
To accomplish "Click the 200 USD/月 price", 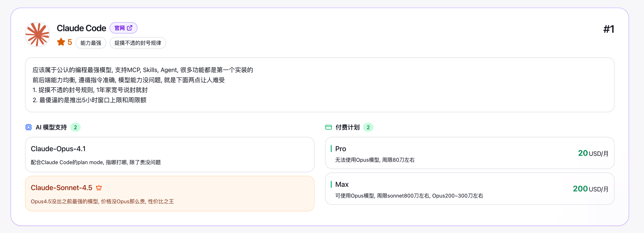I will tap(590, 189).
